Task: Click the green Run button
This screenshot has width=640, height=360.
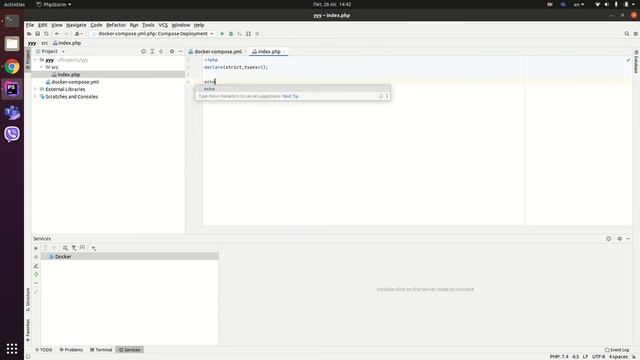Action: 222,34
